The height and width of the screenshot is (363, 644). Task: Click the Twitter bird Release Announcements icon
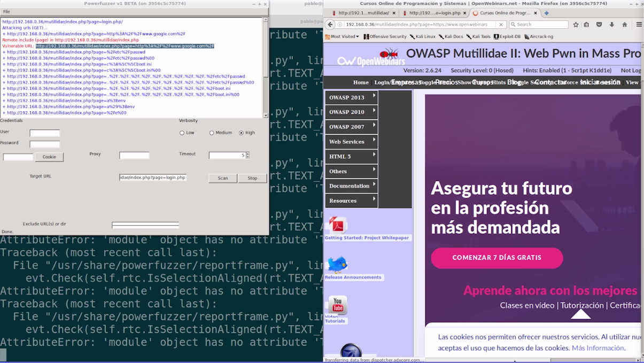(337, 264)
